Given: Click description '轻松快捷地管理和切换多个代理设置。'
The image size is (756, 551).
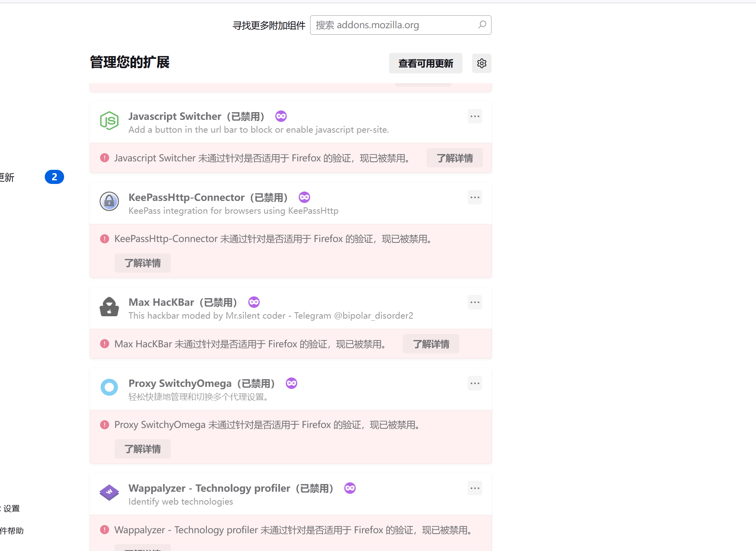Looking at the screenshot, I should coord(199,397).
